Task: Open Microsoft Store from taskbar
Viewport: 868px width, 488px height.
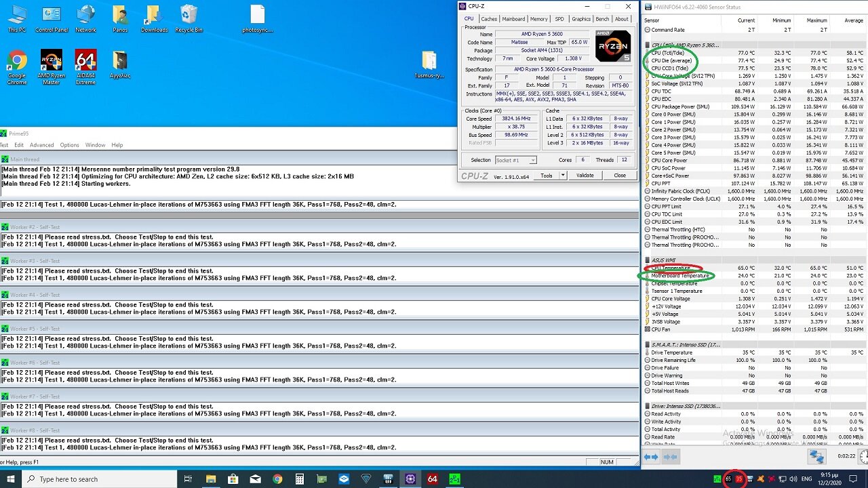Action: click(x=233, y=479)
